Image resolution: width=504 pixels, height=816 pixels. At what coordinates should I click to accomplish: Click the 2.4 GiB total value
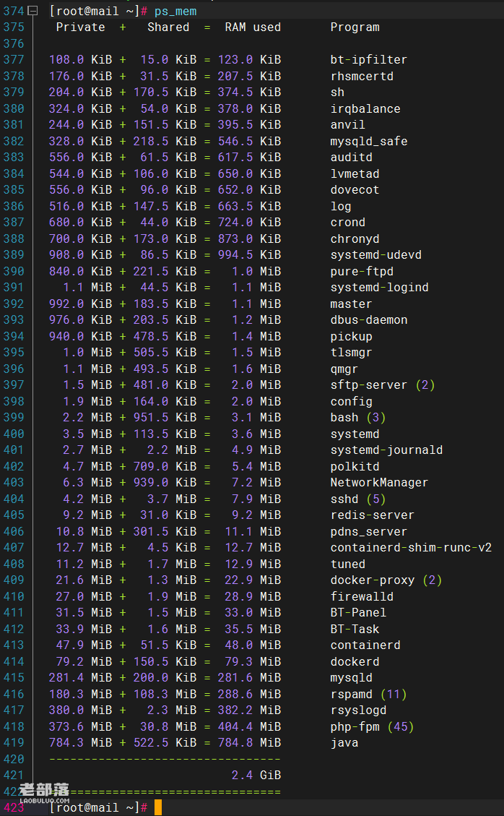[x=256, y=775]
